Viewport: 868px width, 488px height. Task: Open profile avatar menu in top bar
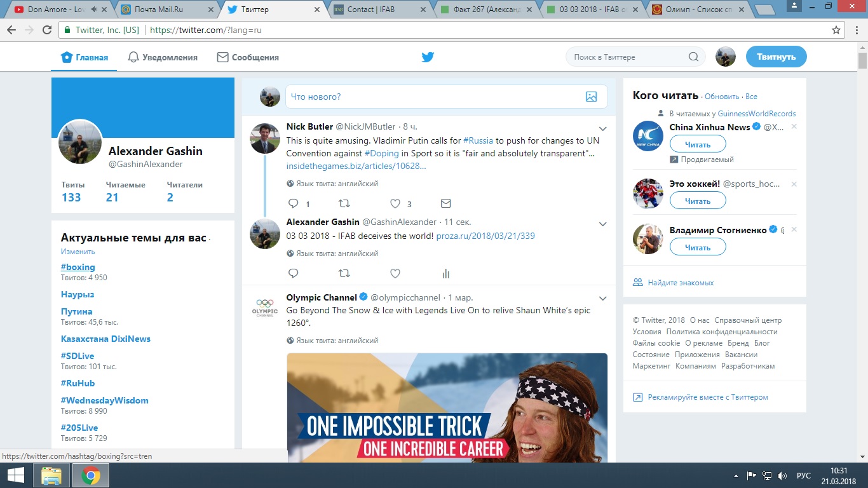point(725,57)
